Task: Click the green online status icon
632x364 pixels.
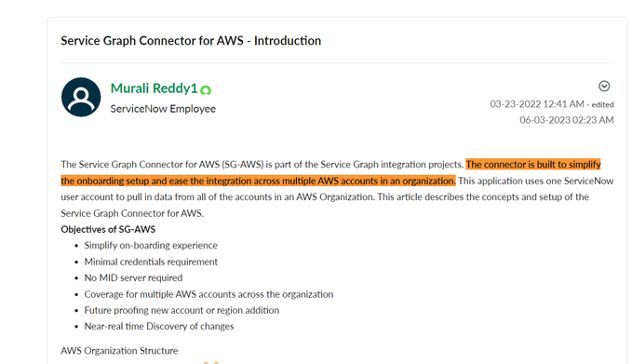Action: click(206, 90)
